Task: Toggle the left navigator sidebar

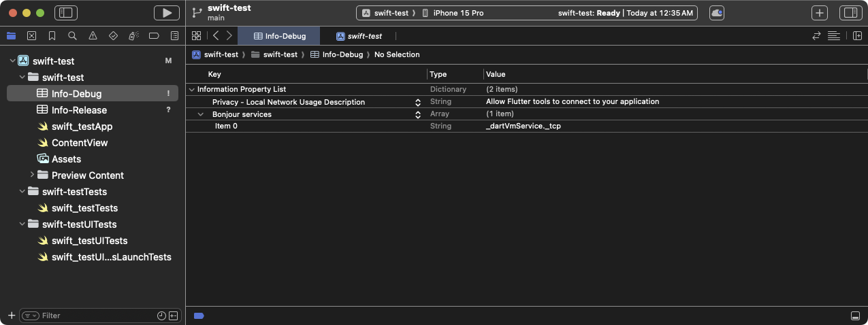Action: coord(66,13)
